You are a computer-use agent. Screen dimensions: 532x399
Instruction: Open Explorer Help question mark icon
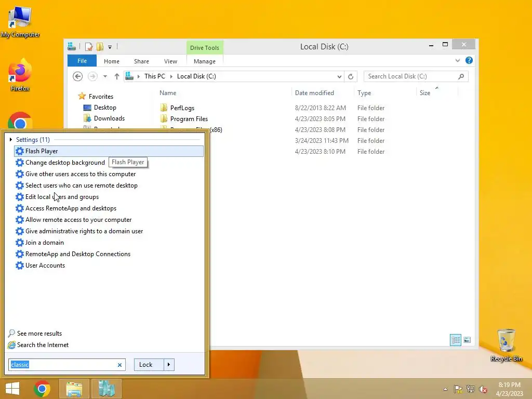(469, 60)
